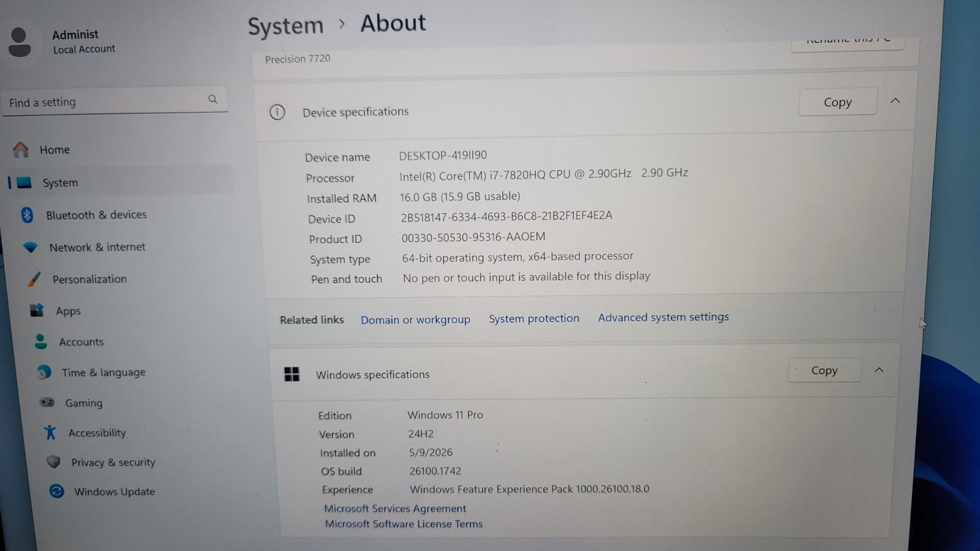Click the Apps icon
This screenshot has height=551, width=980.
tap(37, 310)
